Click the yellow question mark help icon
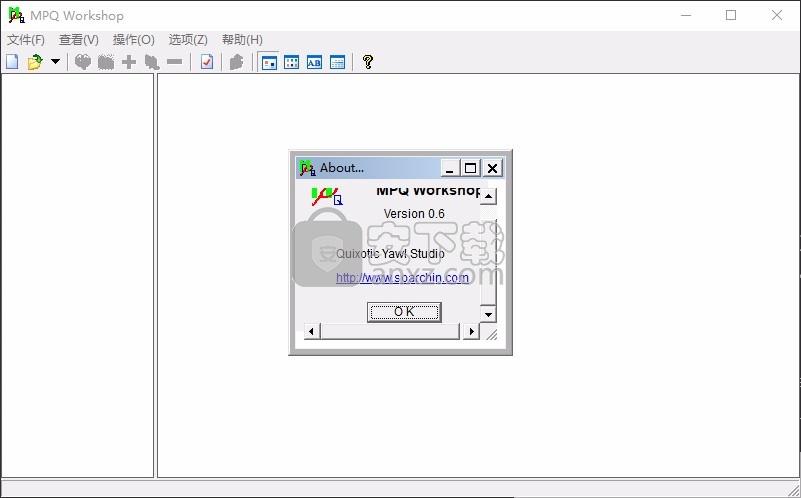Viewport: 801px width, 498px height. point(368,62)
